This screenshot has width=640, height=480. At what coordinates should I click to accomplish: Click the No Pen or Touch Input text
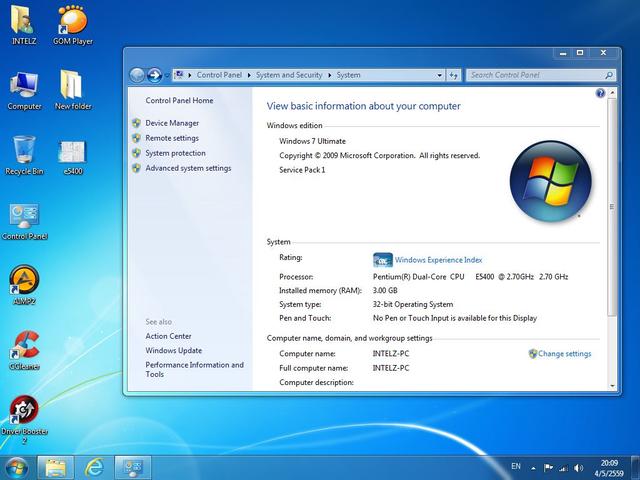coord(455,318)
